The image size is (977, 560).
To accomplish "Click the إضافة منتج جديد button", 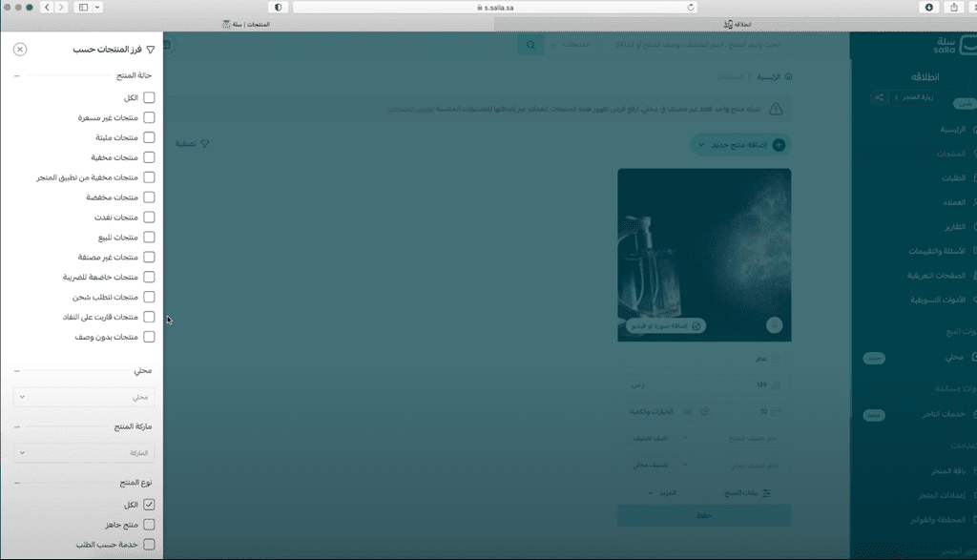I will point(740,144).
